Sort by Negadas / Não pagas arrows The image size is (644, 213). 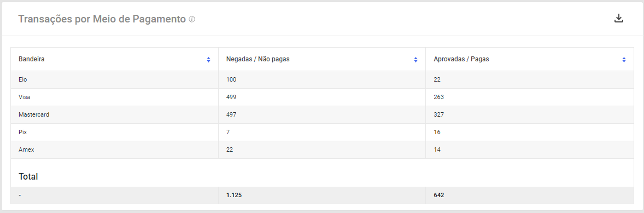pyautogui.click(x=415, y=60)
